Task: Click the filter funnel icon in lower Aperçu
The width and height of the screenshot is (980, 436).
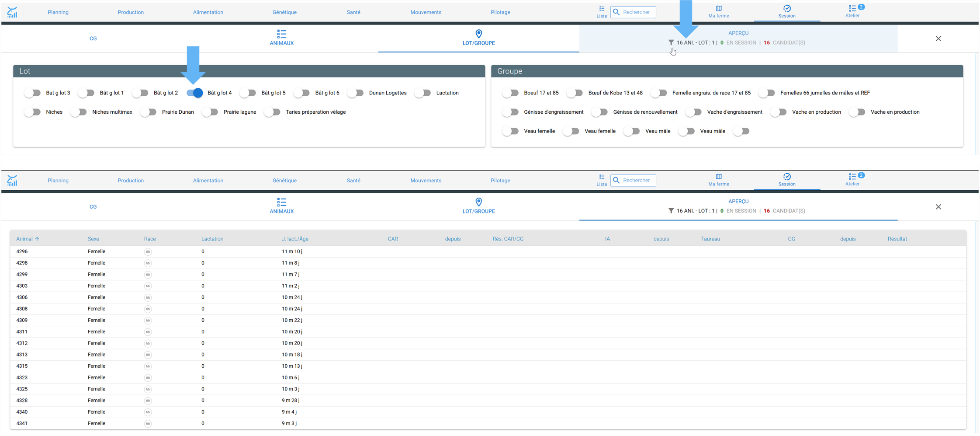Action: click(x=671, y=211)
